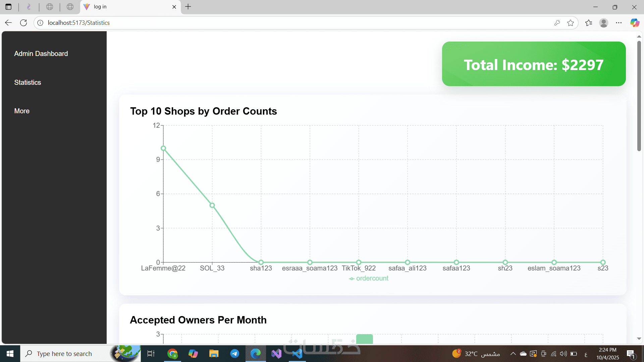This screenshot has height=362, width=644.
Task: Open the More sidebar item
Action: 22,111
